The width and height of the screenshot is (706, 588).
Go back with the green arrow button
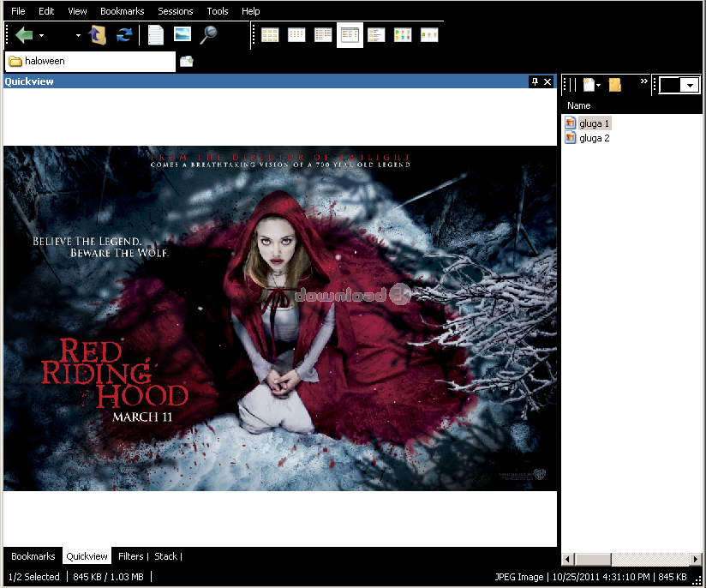click(x=24, y=34)
